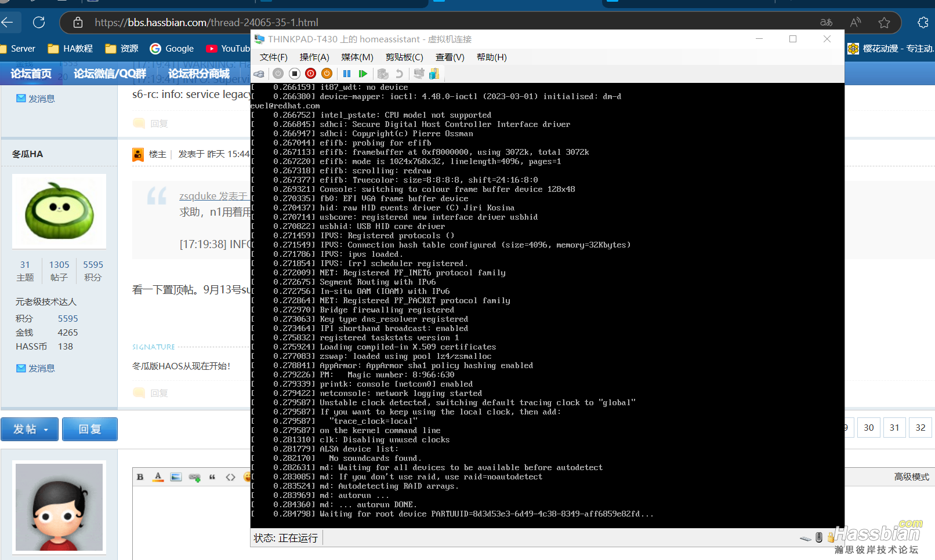The height and width of the screenshot is (560, 935).
Task: Switch the editor to 高级模式
Action: click(911, 477)
